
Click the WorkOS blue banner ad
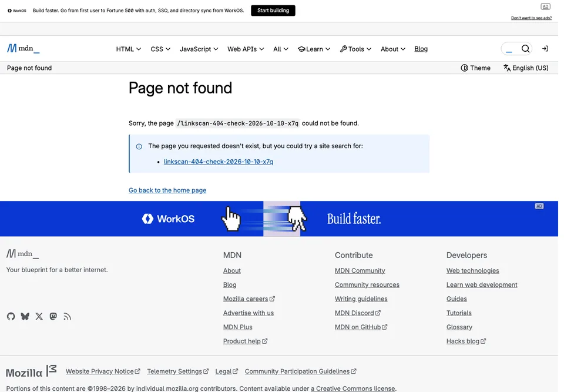(278, 219)
